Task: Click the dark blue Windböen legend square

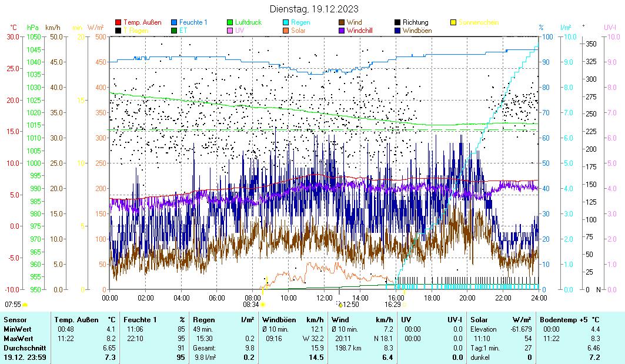Action: (397, 30)
